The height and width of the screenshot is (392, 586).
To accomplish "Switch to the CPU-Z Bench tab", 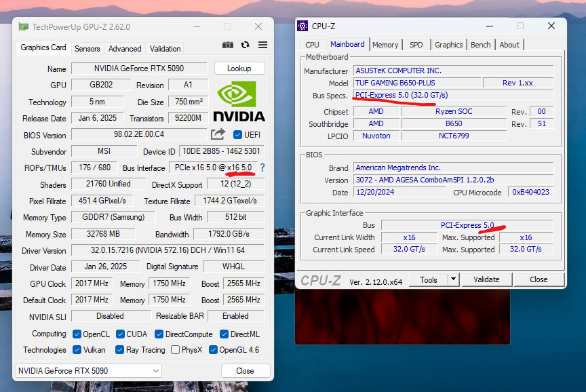I will tap(480, 45).
